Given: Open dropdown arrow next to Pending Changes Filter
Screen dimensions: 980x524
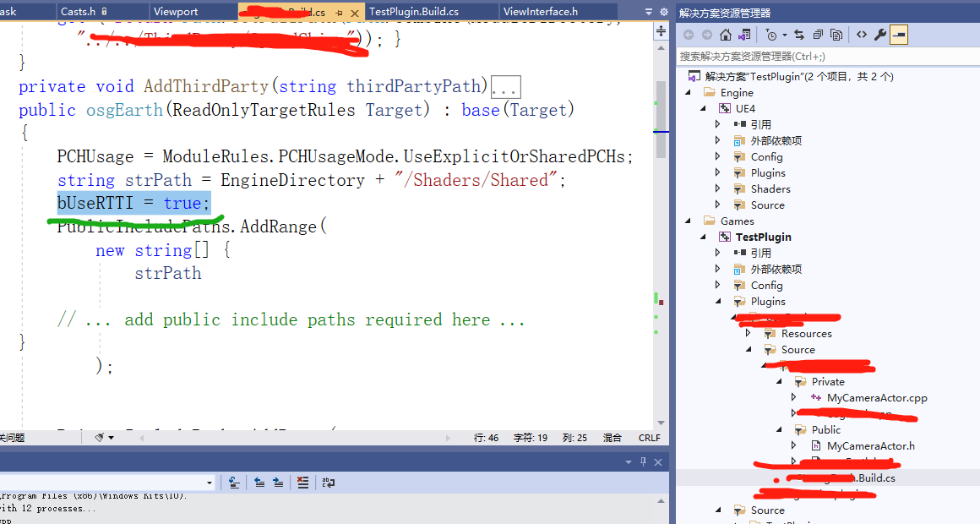Looking at the screenshot, I should (x=784, y=35).
